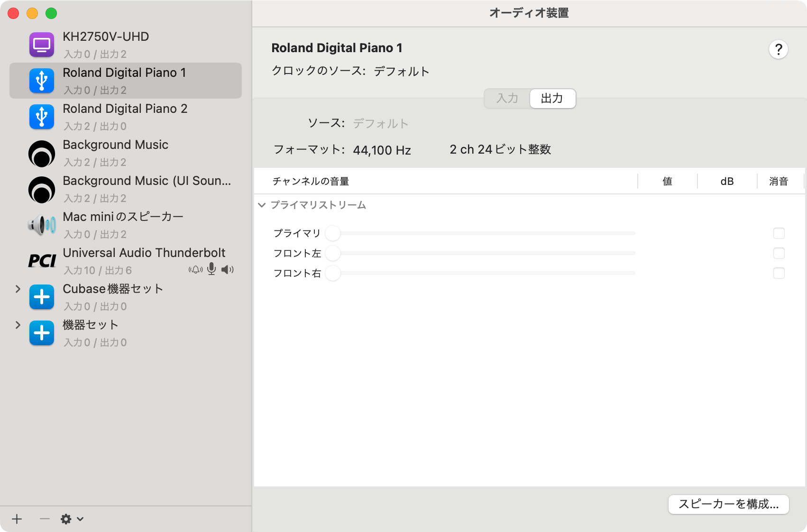
Task: Open the ソース デフォルト dropdown
Action: (381, 124)
